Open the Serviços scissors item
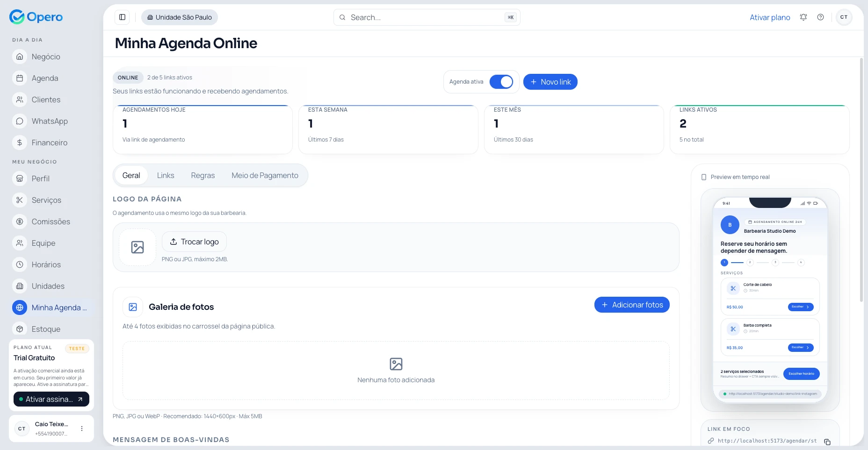This screenshot has width=868, height=450. point(46,200)
